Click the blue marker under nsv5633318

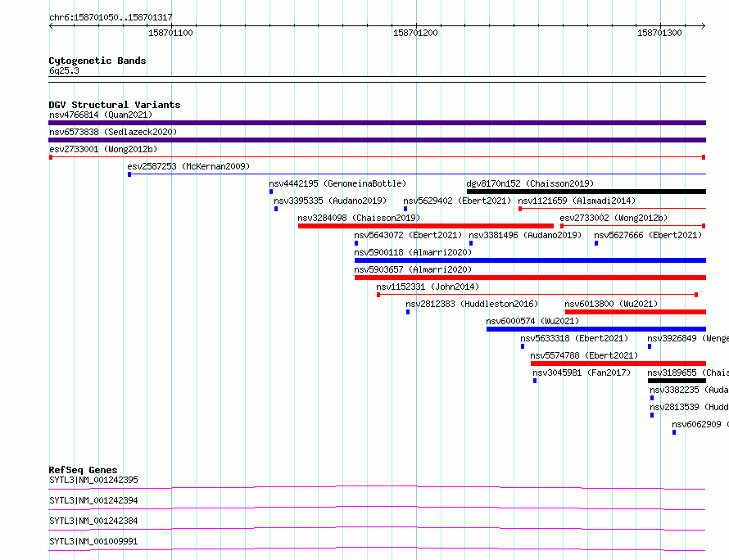click(x=523, y=346)
